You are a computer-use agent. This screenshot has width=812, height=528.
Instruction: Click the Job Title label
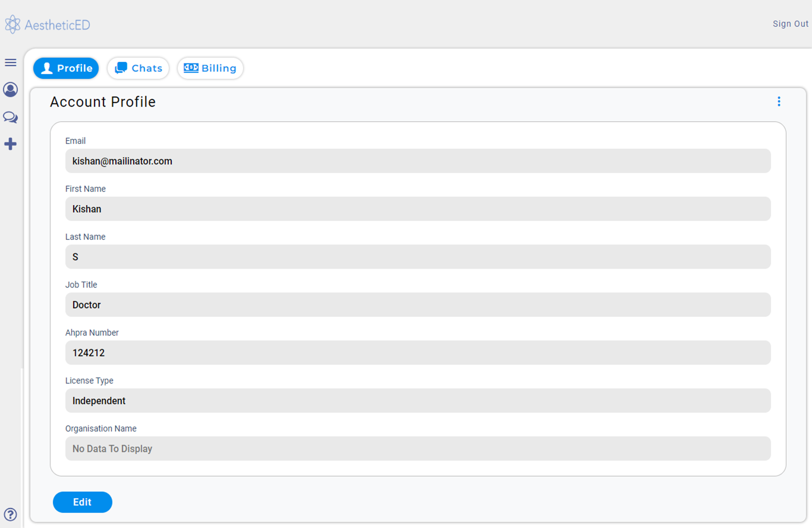pos(81,285)
